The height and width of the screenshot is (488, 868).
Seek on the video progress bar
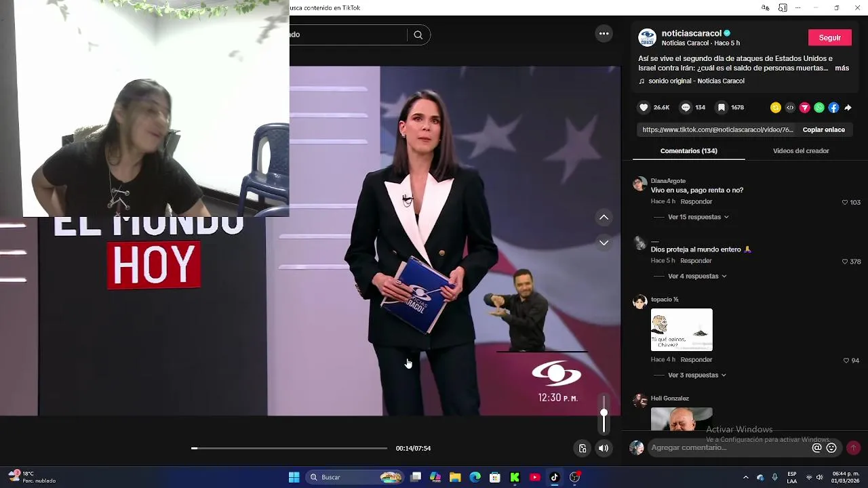point(289,448)
